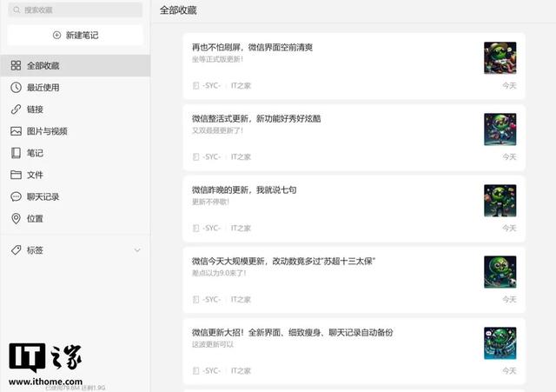The height and width of the screenshot is (392, 556).
Task: Click note icon under 微信昨晚的更新 entry
Action: pyautogui.click(x=195, y=229)
